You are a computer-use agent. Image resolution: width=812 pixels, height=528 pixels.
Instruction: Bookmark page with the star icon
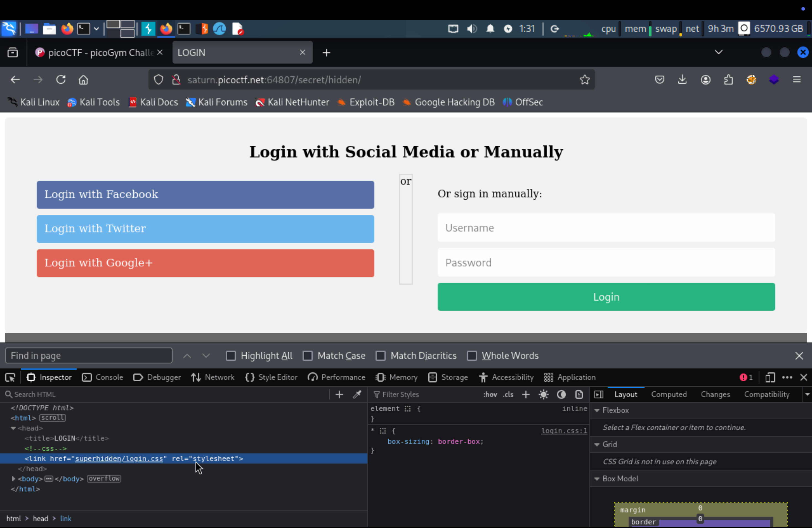584,80
